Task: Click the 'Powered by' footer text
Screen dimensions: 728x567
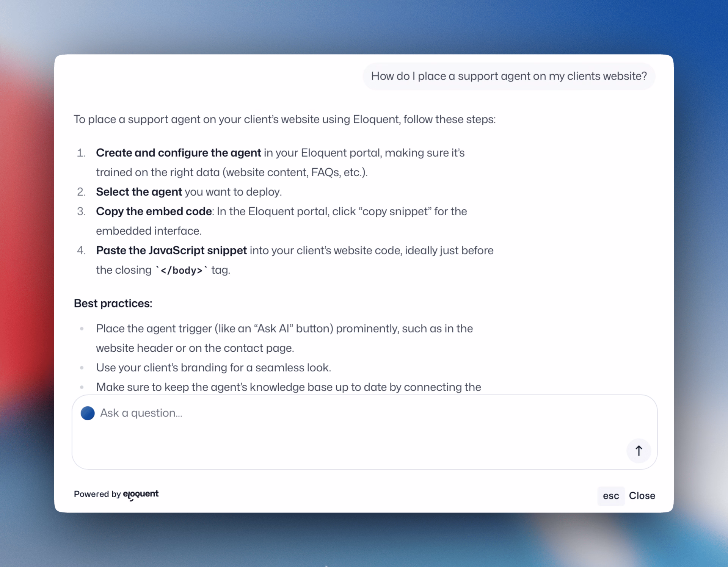Action: [97, 494]
